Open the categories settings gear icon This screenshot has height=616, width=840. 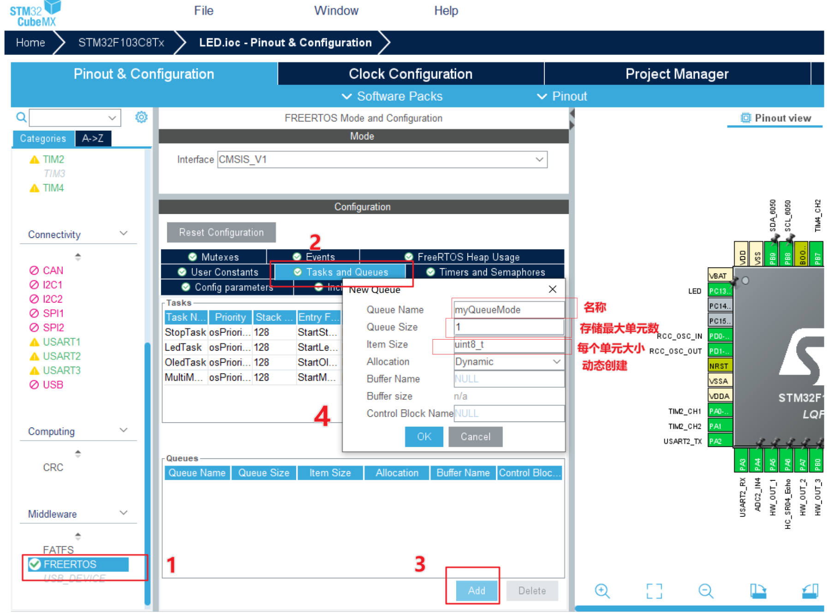pyautogui.click(x=141, y=117)
